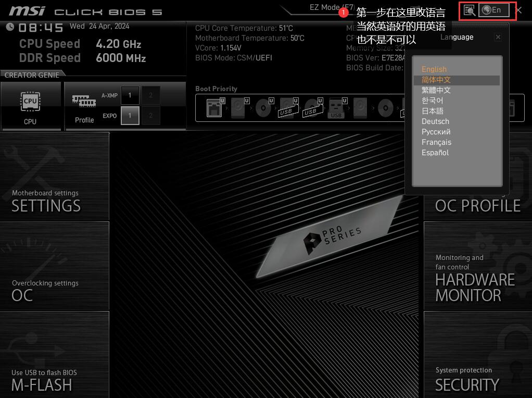
Task: Click the Creator Genie CPU icon
Action: click(30, 106)
